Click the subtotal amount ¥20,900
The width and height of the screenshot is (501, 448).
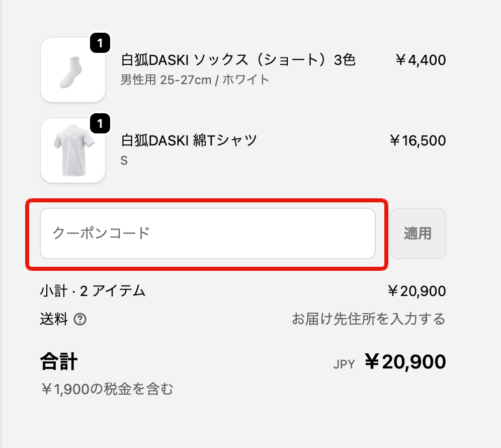point(416,291)
